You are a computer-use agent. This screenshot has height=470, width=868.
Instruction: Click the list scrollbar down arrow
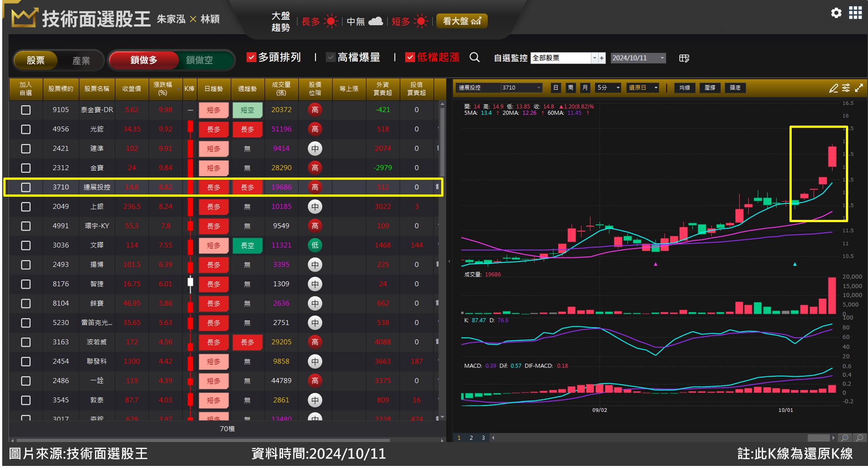pos(442,417)
